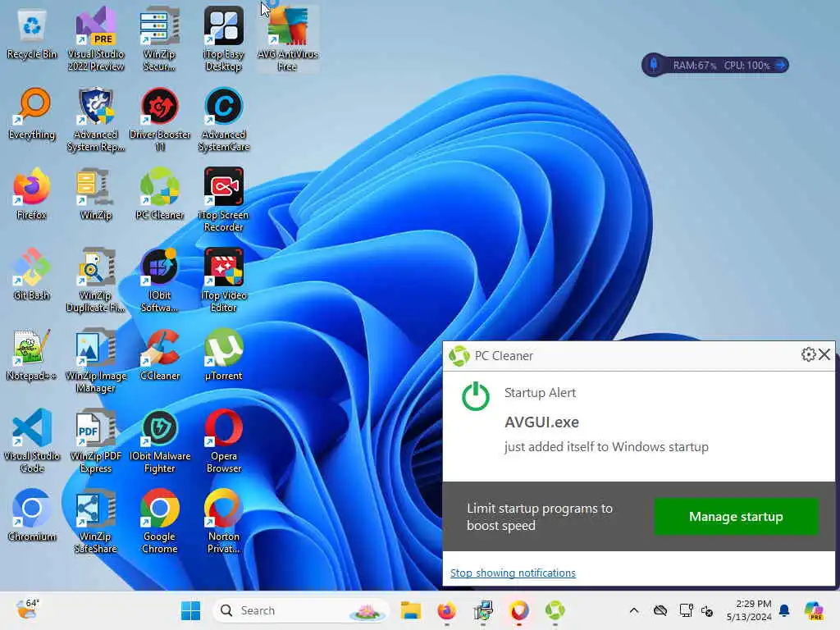Launch Advanced SystemCare shortcut
This screenshot has width=840, height=630.
click(x=223, y=119)
